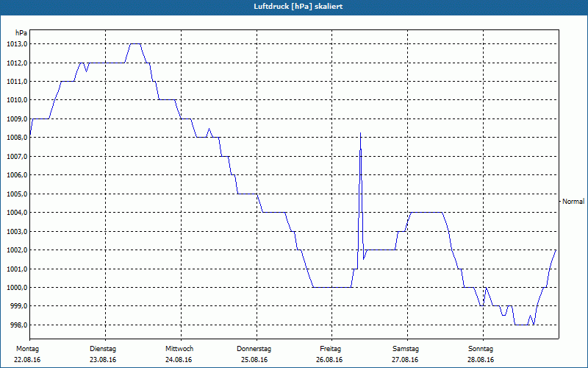This screenshot has height=368, width=588.
Task: Click the date 26.08.16
Action: coord(329,360)
